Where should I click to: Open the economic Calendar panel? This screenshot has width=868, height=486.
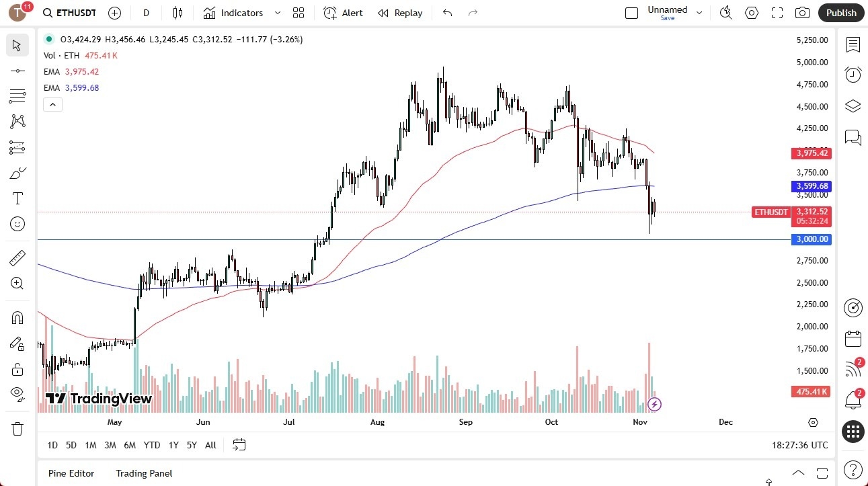[x=853, y=339]
